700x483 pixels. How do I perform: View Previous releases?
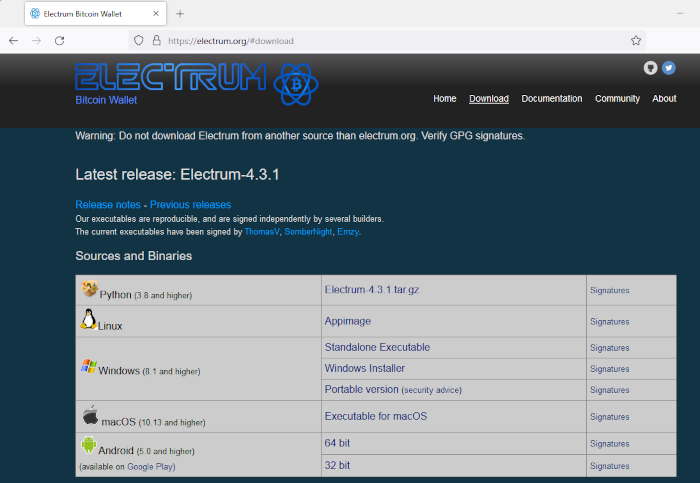point(190,205)
